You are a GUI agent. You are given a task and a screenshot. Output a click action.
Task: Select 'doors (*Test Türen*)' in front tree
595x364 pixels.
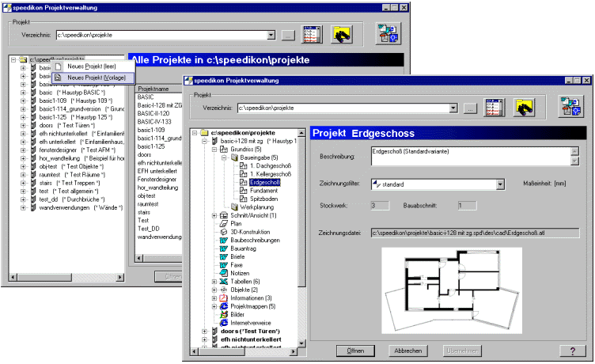click(x=250, y=332)
